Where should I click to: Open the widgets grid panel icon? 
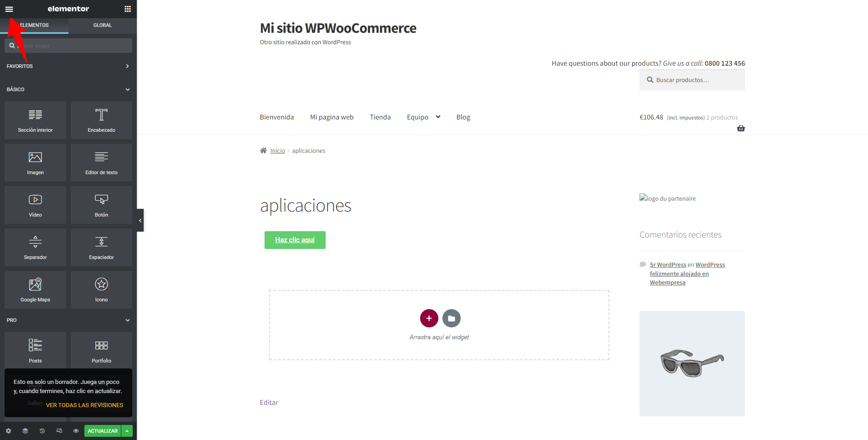tap(128, 9)
